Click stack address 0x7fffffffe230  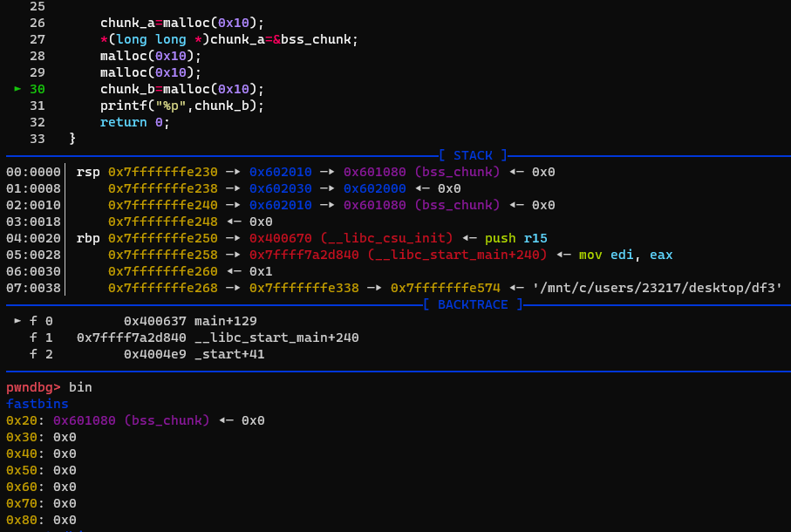click(162, 172)
